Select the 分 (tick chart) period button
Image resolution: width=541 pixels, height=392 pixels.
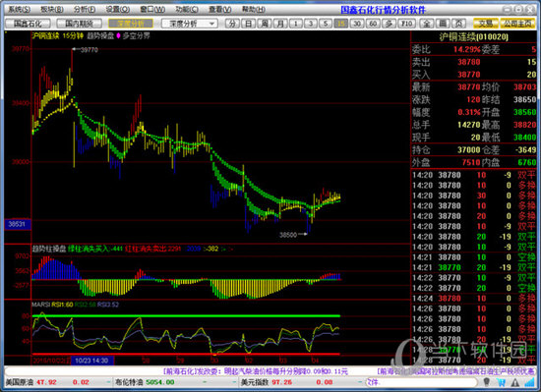coord(232,24)
